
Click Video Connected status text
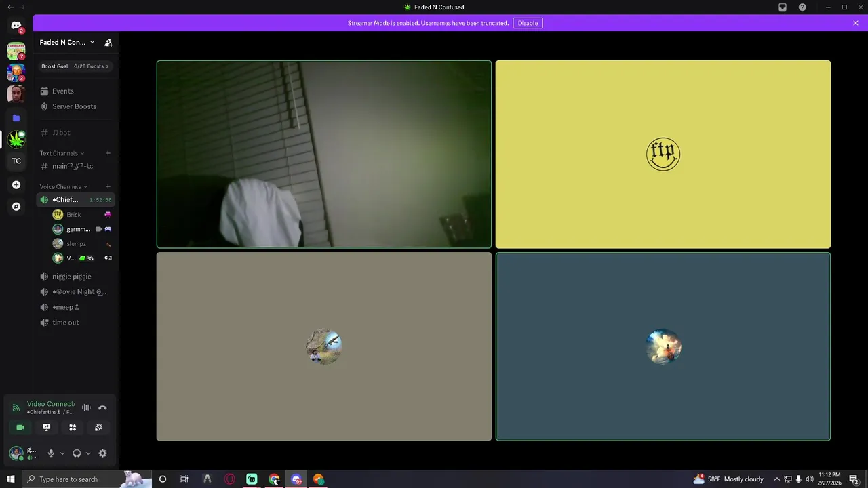[51, 404]
